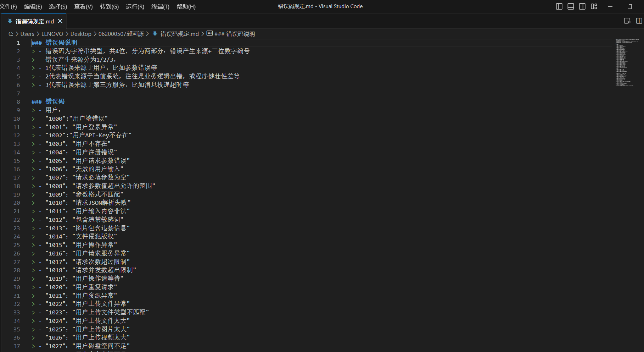Screen dimensions: 644x352
Task: Click the ### 错误码 heading on line 8
Action: (48, 102)
